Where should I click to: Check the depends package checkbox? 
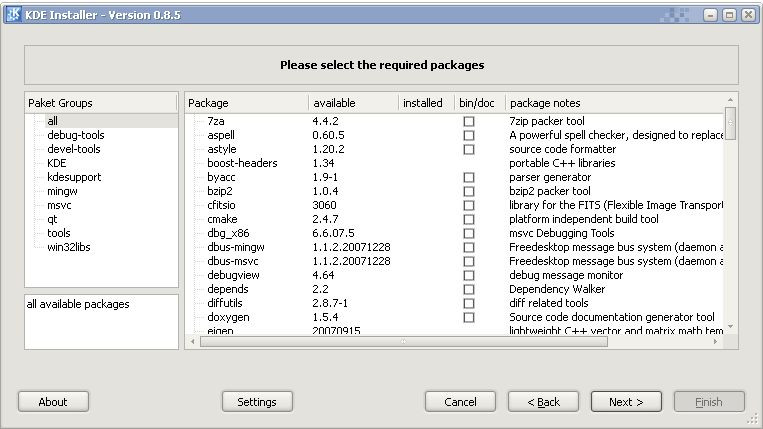[x=469, y=289]
